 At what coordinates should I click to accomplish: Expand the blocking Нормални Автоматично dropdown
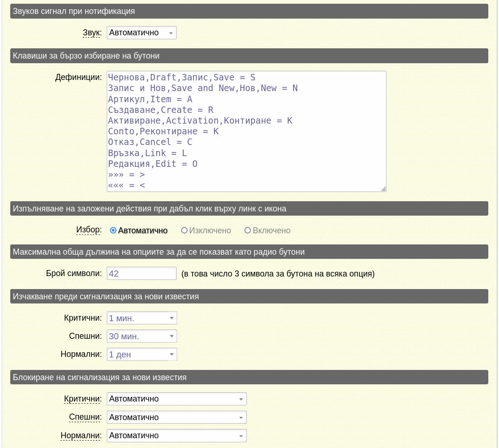(x=177, y=435)
